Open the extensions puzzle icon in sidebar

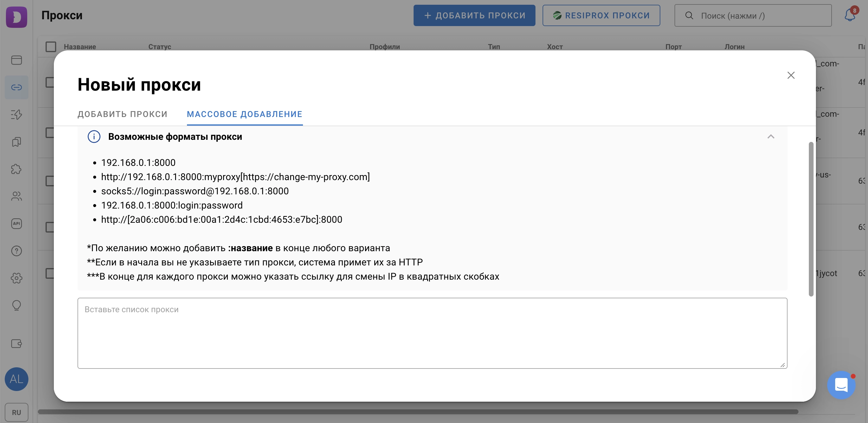17,169
